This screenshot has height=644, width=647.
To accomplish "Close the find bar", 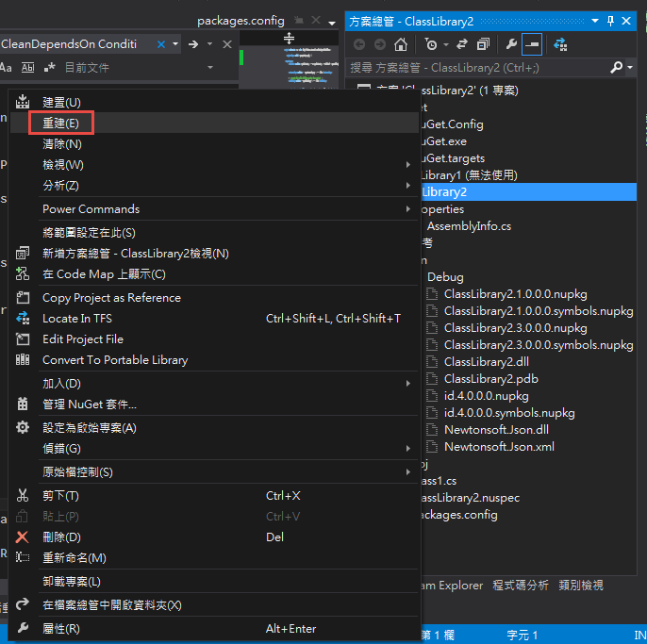I will (227, 44).
